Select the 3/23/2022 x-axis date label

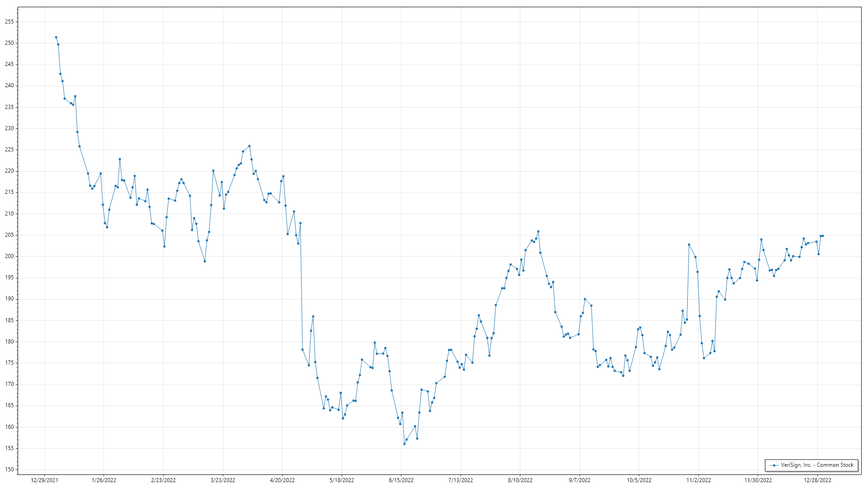(223, 480)
